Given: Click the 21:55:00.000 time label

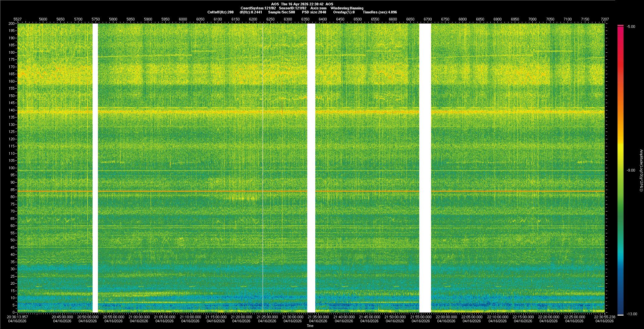Looking at the screenshot, I should coord(421,317).
